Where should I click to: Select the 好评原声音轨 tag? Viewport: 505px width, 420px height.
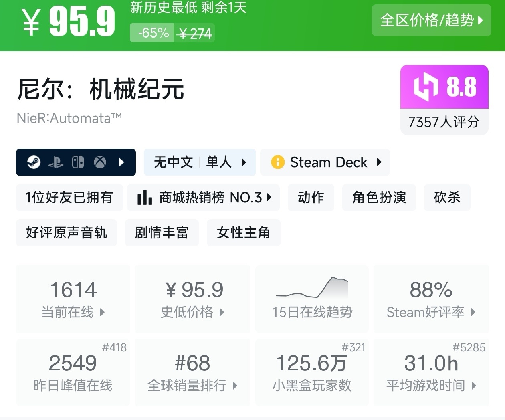67,232
